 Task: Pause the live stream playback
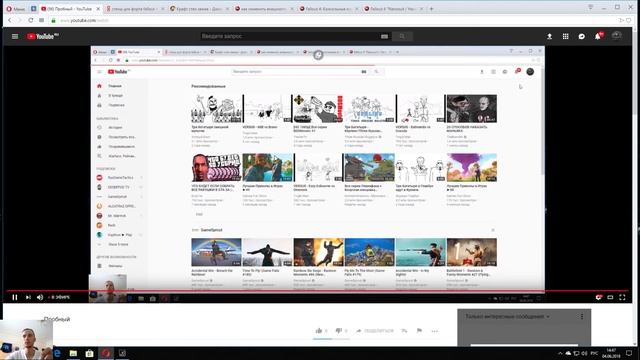15,297
